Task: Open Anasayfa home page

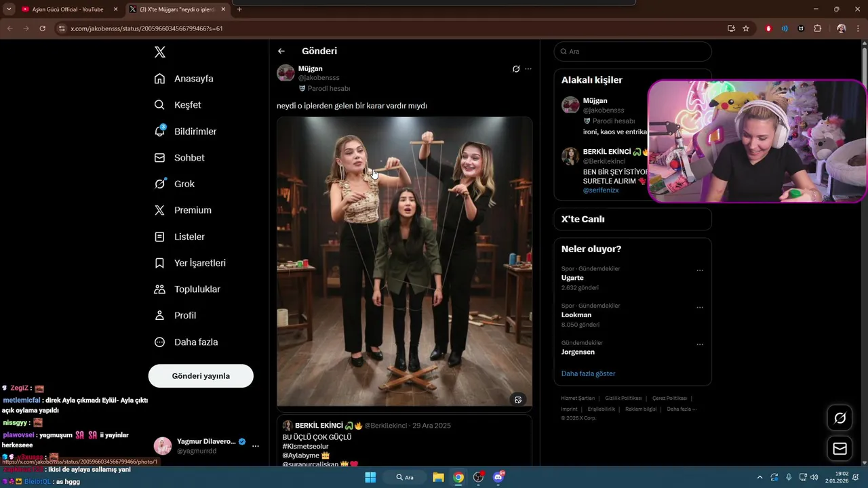Action: 184,79
